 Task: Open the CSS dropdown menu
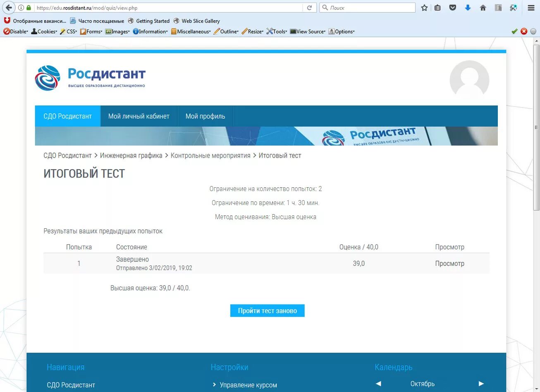tap(69, 31)
